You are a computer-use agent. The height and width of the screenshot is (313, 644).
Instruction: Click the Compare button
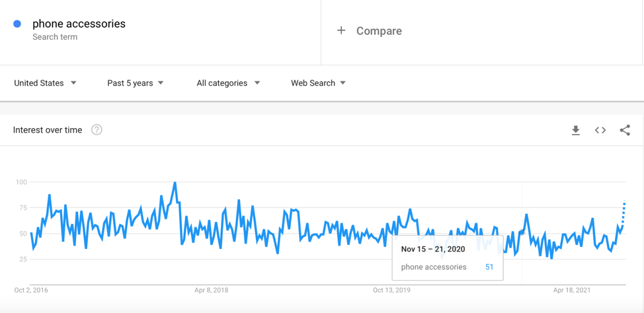[369, 31]
